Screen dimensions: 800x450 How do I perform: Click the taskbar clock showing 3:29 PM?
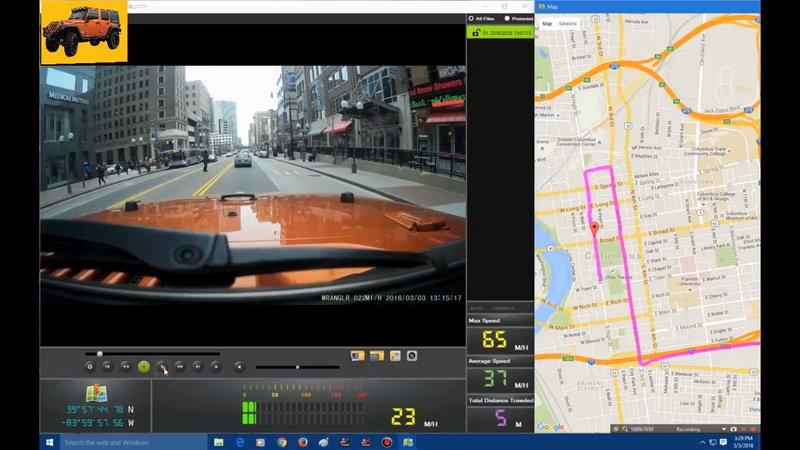point(744,442)
